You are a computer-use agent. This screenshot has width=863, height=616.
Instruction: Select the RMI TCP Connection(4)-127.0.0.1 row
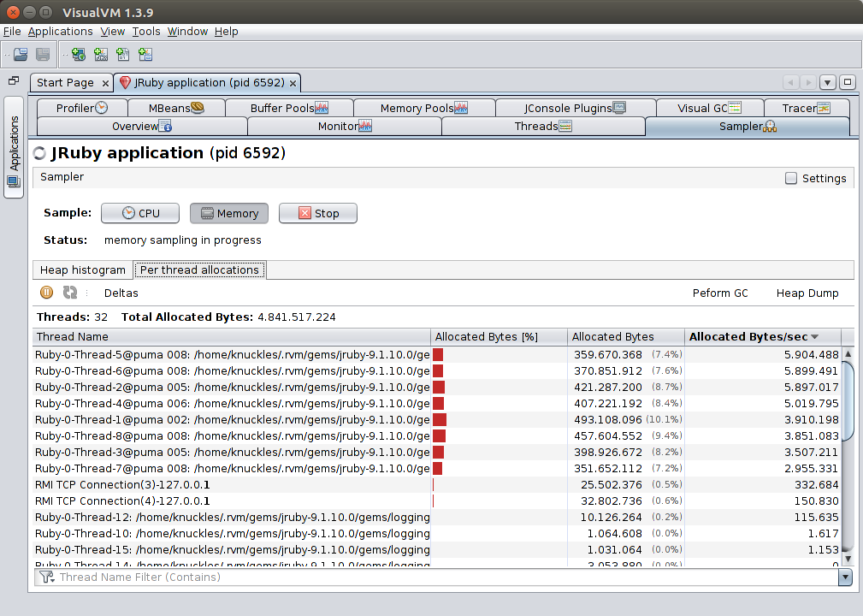point(437,501)
